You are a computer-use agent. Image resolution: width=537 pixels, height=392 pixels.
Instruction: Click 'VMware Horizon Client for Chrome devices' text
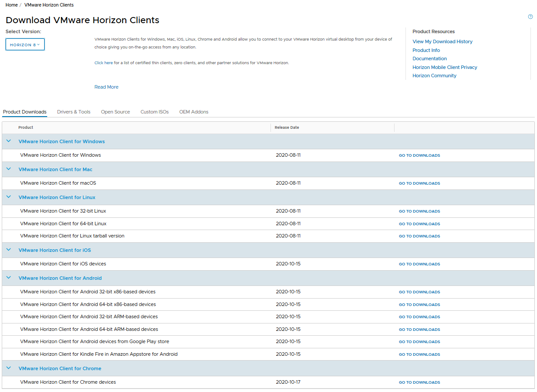click(x=68, y=382)
